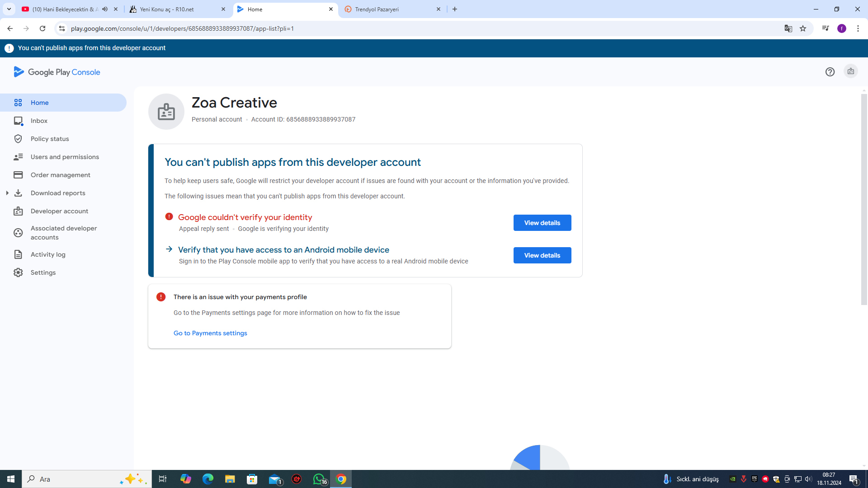The width and height of the screenshot is (868, 488).
Task: Follow the Go to Payments settings link
Action: pos(210,333)
